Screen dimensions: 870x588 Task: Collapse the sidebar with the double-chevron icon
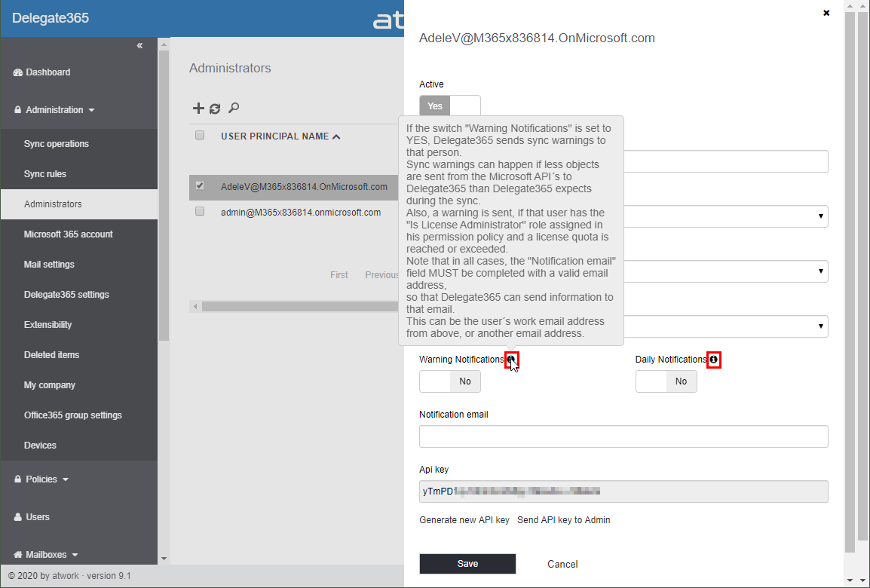pyautogui.click(x=139, y=45)
